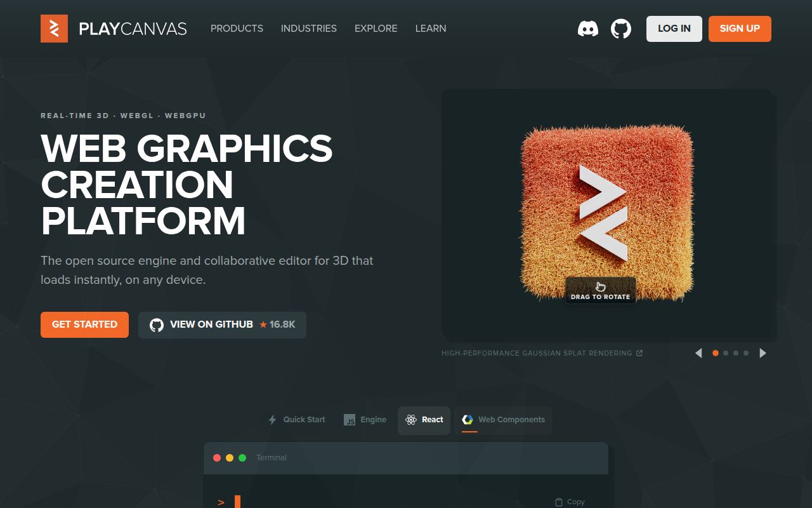Click the Terminal title label
The width and height of the screenshot is (812, 508).
[x=272, y=458]
